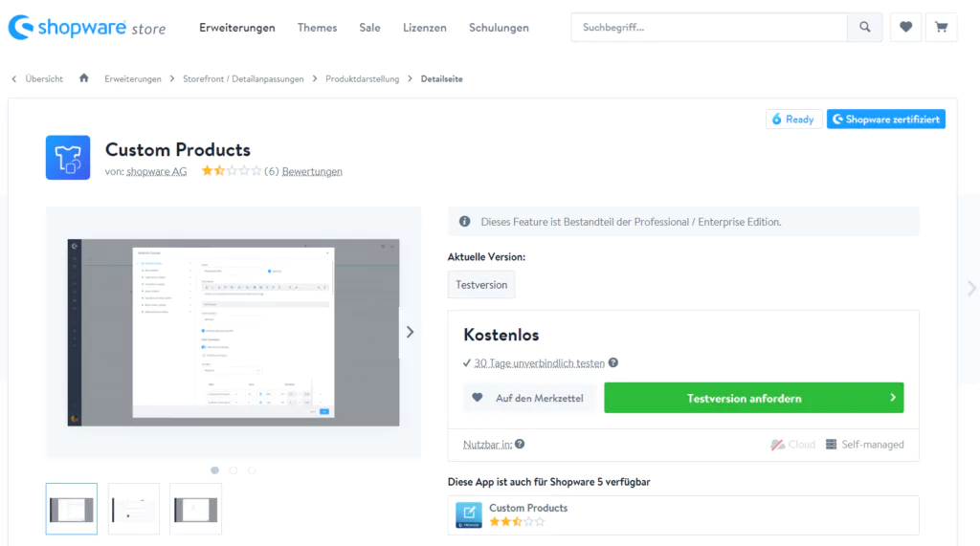The width and height of the screenshot is (980, 546).
Task: Open the wishlist heart icon in header
Action: (x=905, y=27)
